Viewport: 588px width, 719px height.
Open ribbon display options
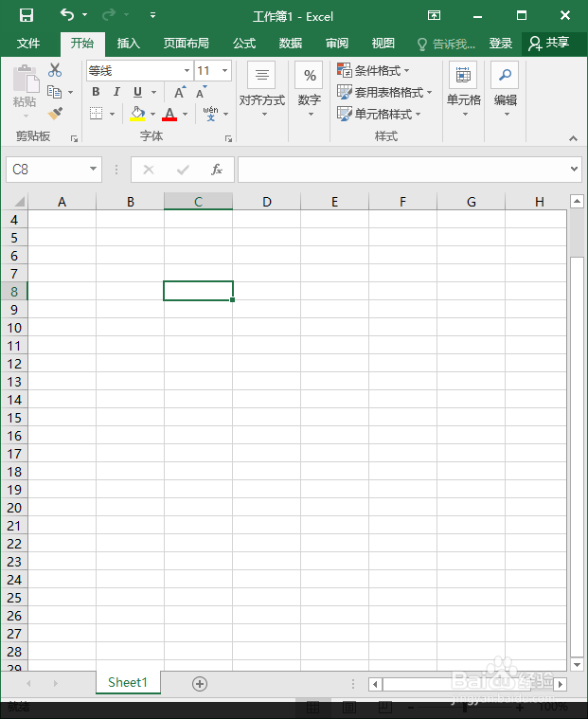(434, 15)
